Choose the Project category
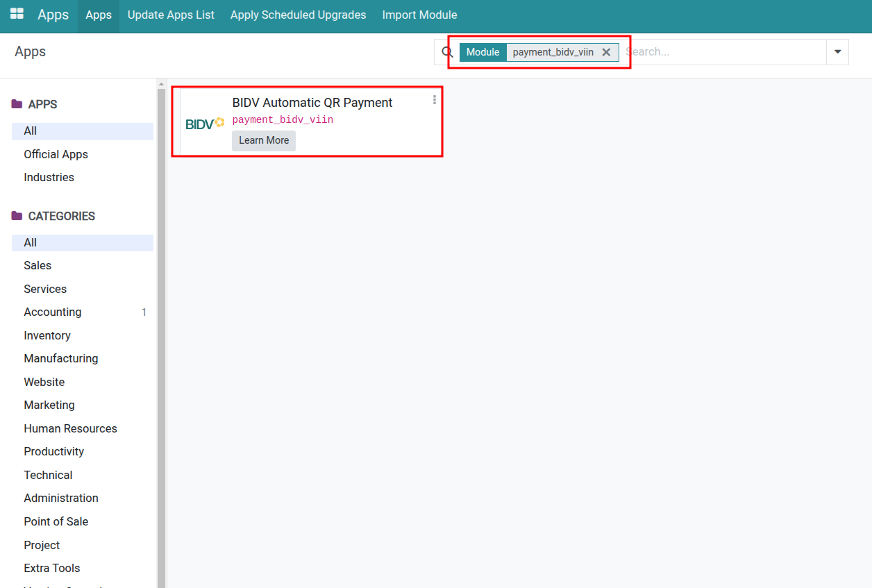 83,545
